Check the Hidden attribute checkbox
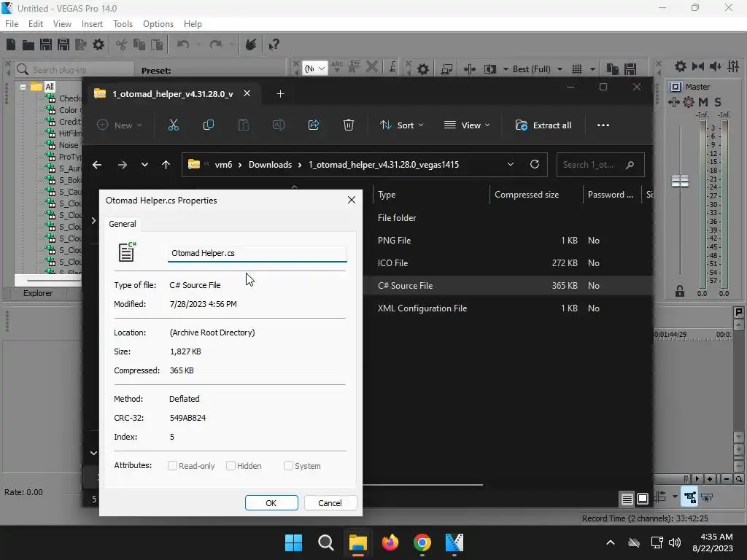Viewport: 747px width, 560px height. tap(231, 466)
